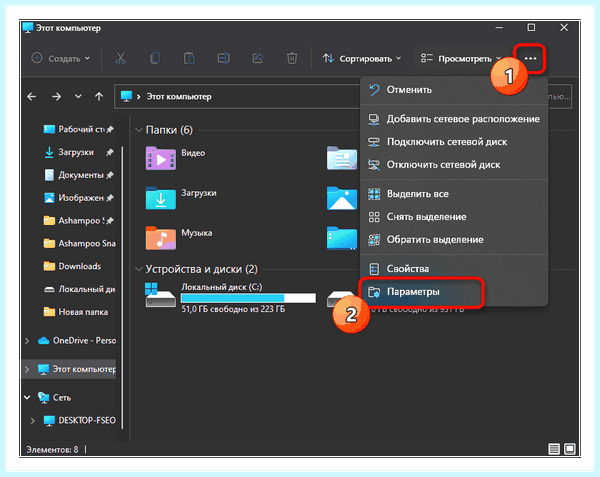Switch to large icons view in status bar
This screenshot has height=477, width=600.
(570, 449)
